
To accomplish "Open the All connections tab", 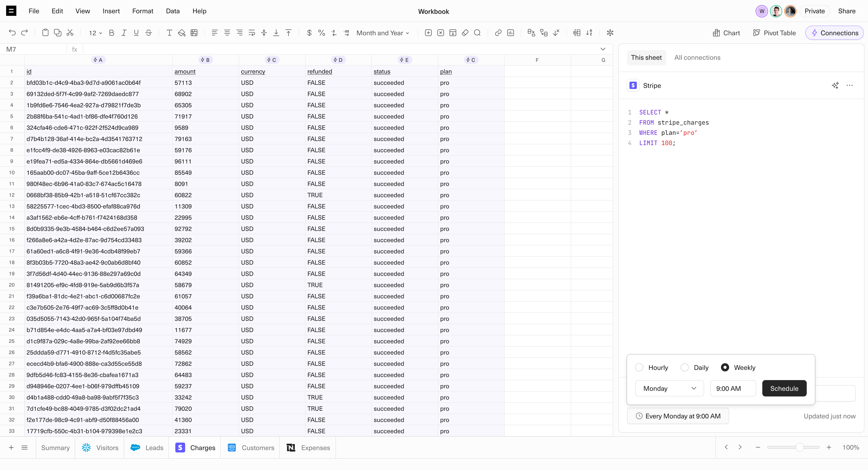I will pos(697,58).
